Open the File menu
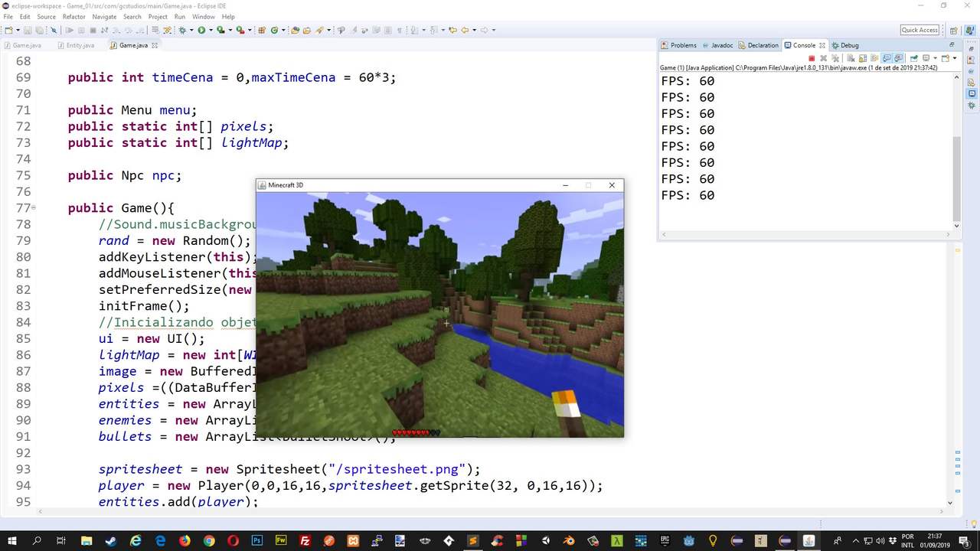Screen dimensions: 980x551 [x=8, y=16]
